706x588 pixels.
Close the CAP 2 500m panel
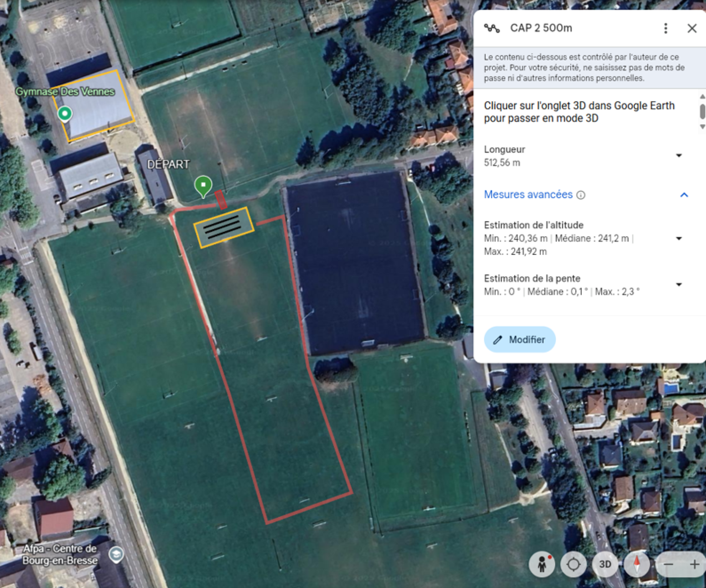[692, 28]
